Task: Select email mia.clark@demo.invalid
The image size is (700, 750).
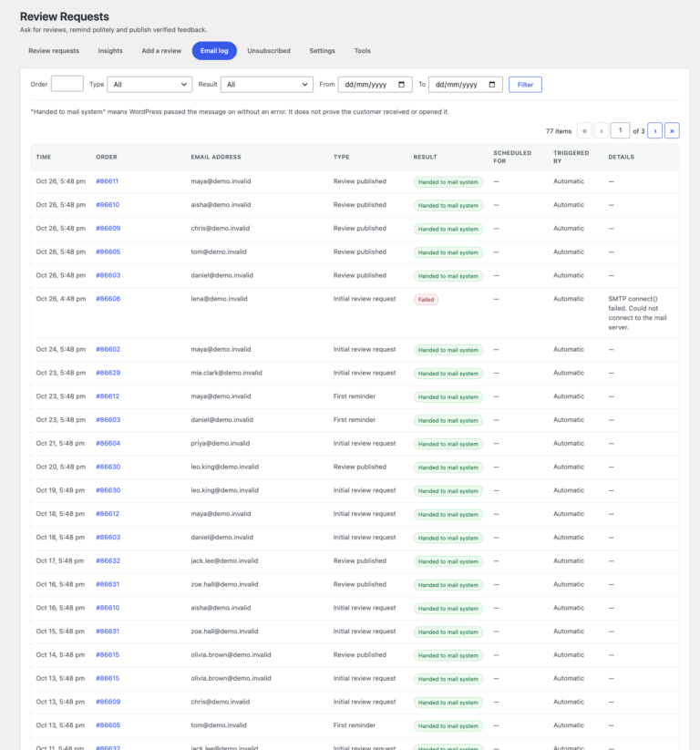Action: point(226,373)
